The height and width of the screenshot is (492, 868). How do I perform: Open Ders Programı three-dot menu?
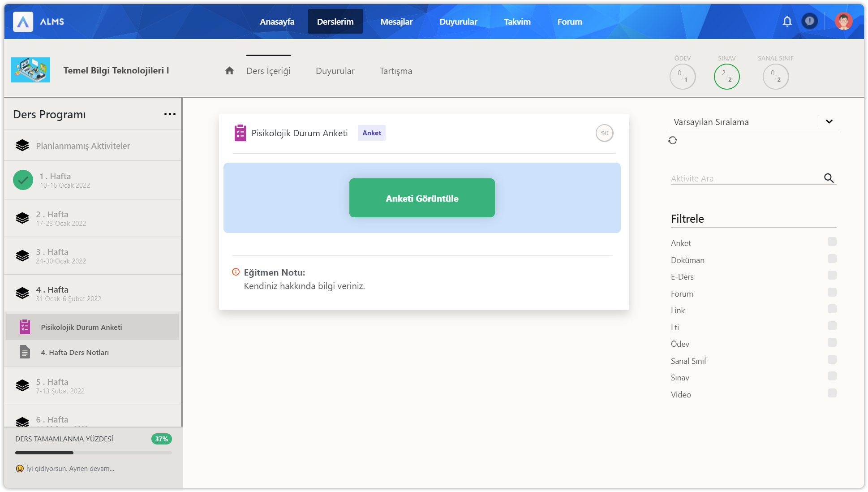(x=170, y=114)
